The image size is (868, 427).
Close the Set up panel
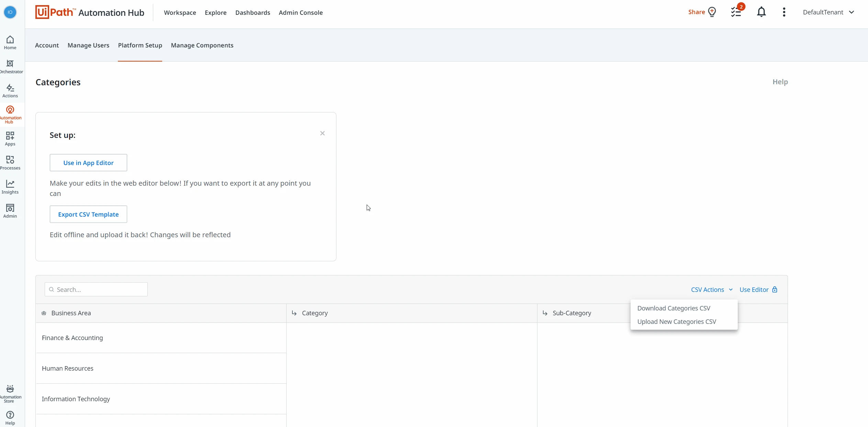[322, 133]
